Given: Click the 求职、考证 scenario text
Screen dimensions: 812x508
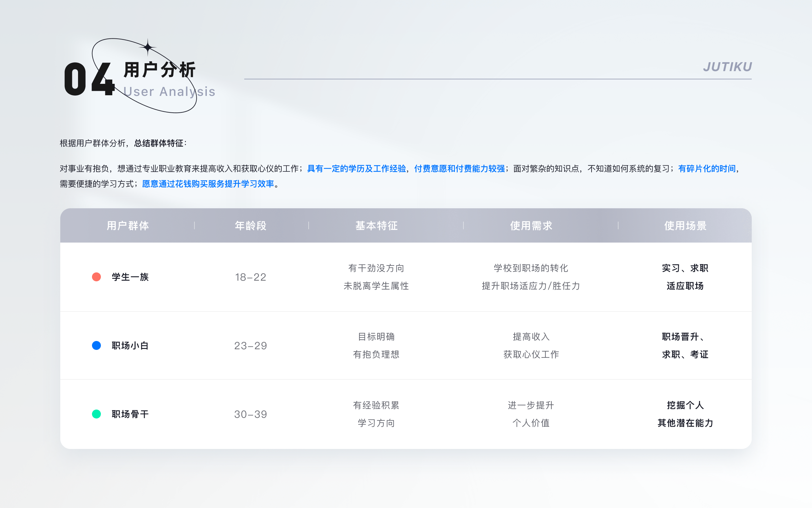Looking at the screenshot, I should click(685, 354).
